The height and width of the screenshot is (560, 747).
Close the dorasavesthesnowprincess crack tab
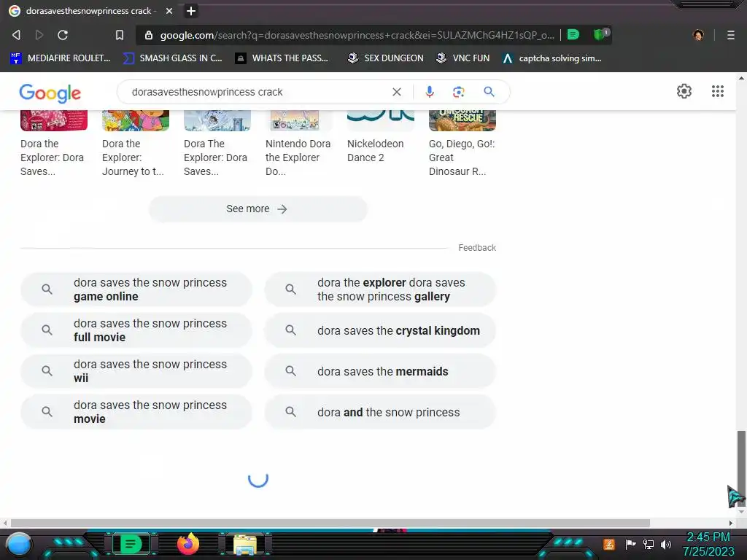click(169, 11)
